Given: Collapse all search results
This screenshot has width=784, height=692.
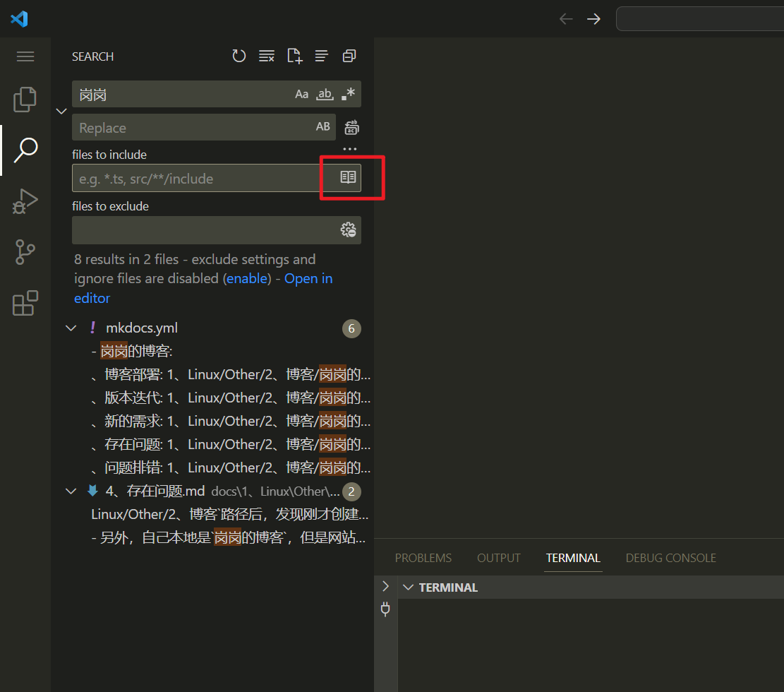Looking at the screenshot, I should (349, 56).
